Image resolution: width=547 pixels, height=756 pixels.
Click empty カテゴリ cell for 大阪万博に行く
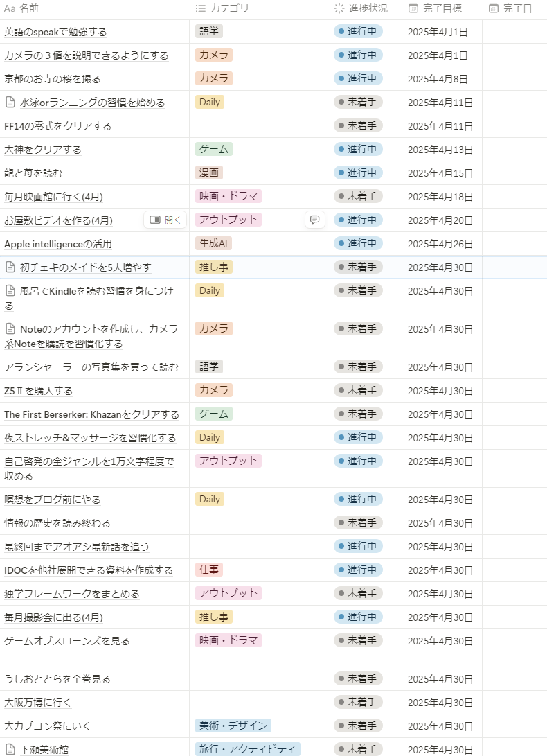(x=258, y=702)
